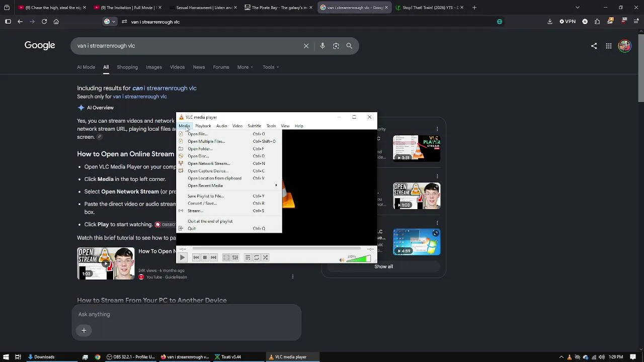Click the share icon on Google page

pos(594,46)
